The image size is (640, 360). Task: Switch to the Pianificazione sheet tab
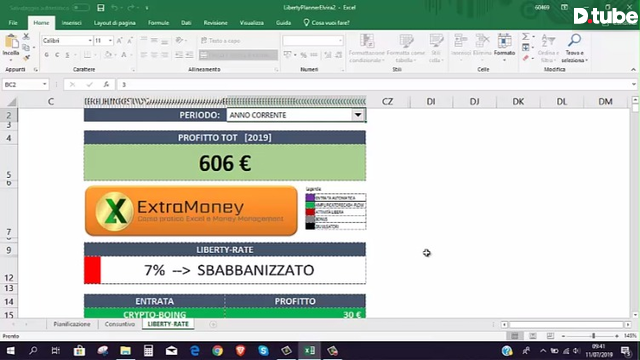pos(72,324)
